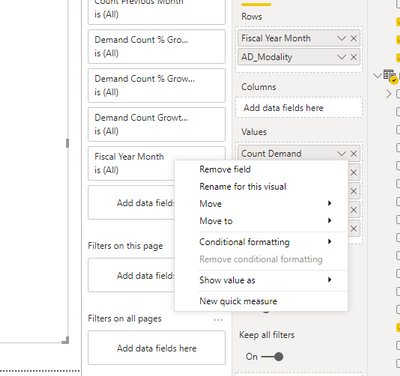Toggle the Keep all filters switch

[272, 357]
